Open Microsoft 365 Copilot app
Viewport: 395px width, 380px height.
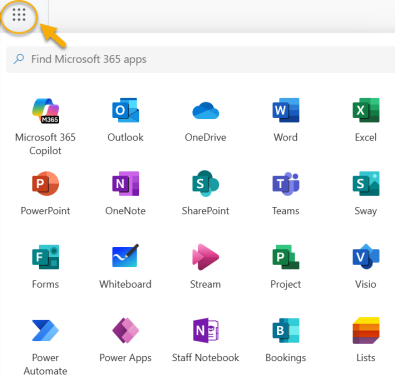tap(45, 111)
